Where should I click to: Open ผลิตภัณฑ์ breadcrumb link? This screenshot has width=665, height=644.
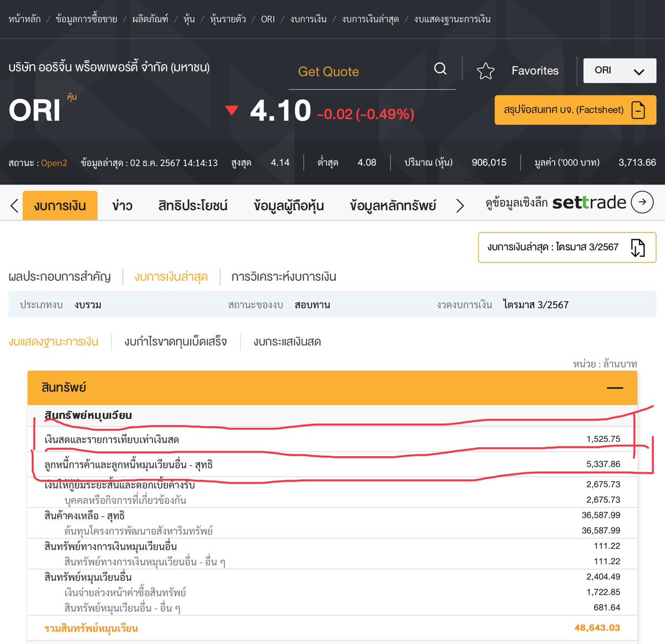click(150, 19)
